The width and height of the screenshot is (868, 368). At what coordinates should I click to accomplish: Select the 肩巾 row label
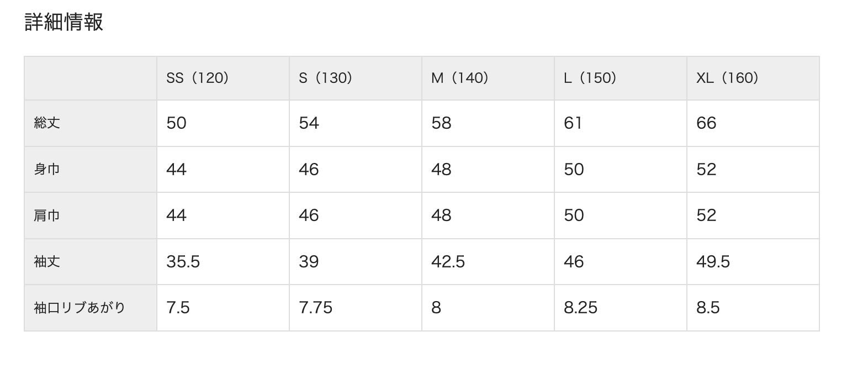click(x=47, y=215)
